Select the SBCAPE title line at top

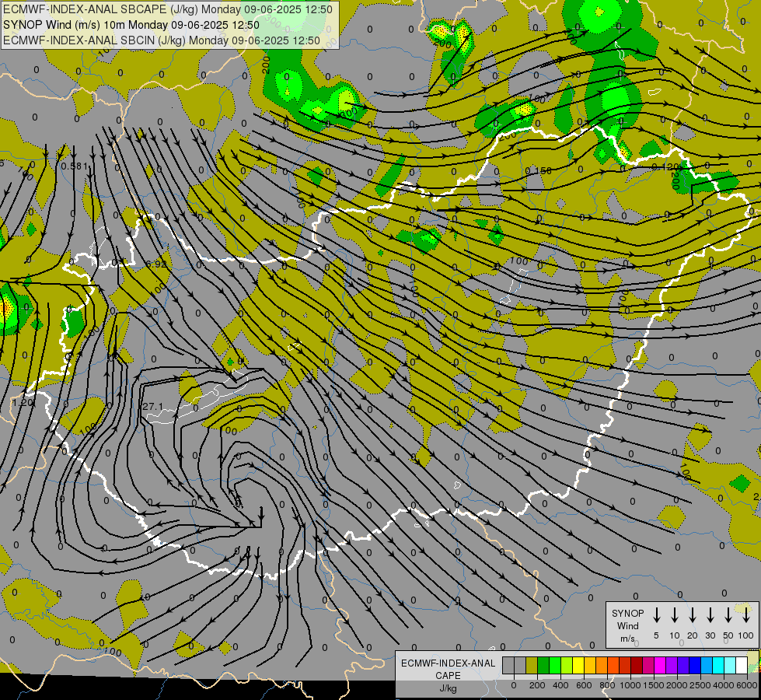[x=168, y=9]
